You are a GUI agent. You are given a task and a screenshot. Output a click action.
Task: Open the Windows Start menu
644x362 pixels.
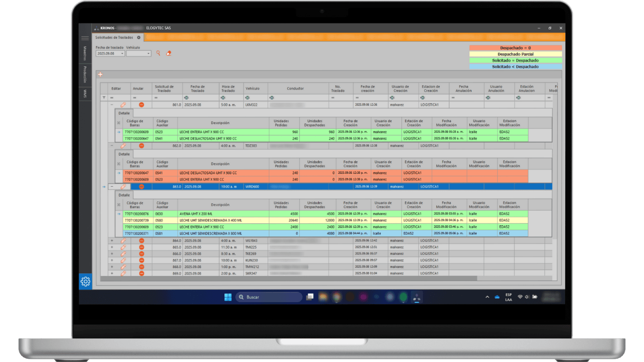coord(228,297)
